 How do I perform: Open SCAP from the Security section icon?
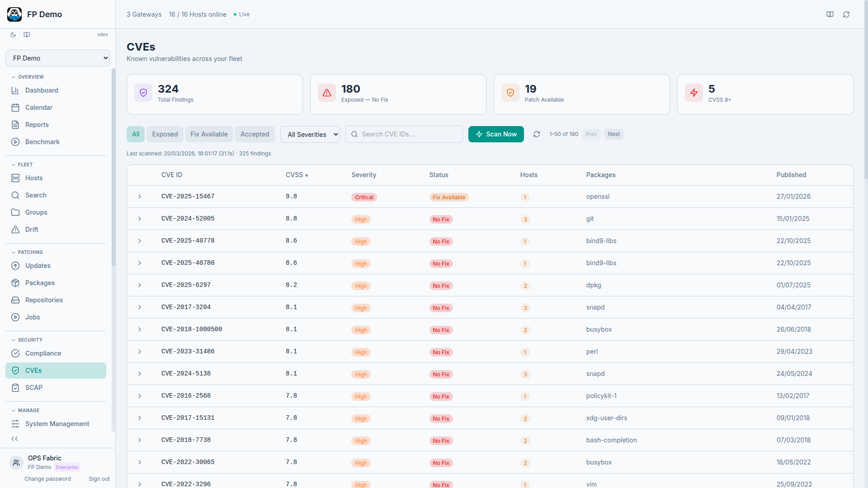[x=15, y=388]
